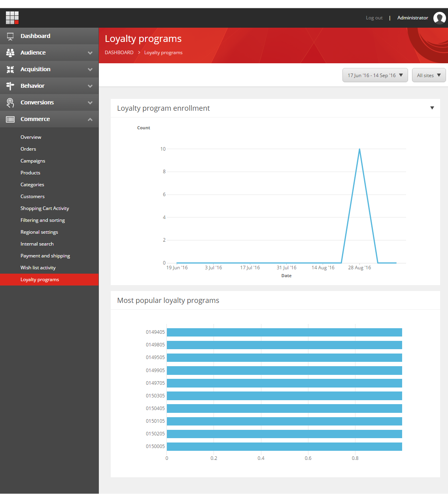Viewport: 448px width, 503px height.
Task: Click the Behavior signpost icon
Action: (10, 86)
